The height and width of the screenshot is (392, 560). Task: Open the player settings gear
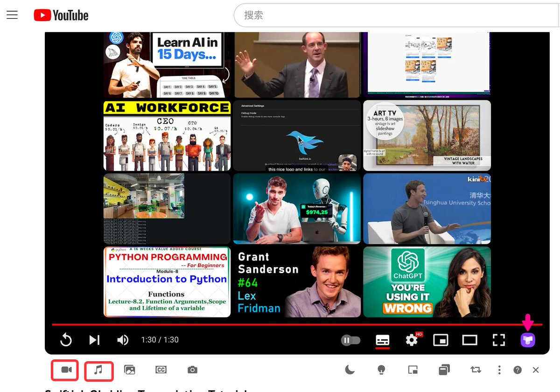[x=412, y=340]
